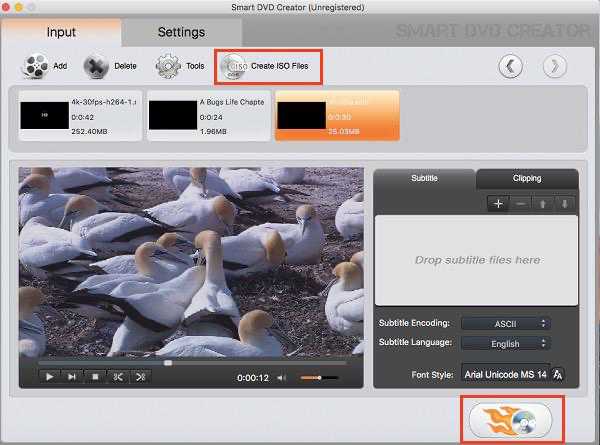Click the 252.40MB file size text
Viewport: 600px width, 445px height.
(89, 131)
